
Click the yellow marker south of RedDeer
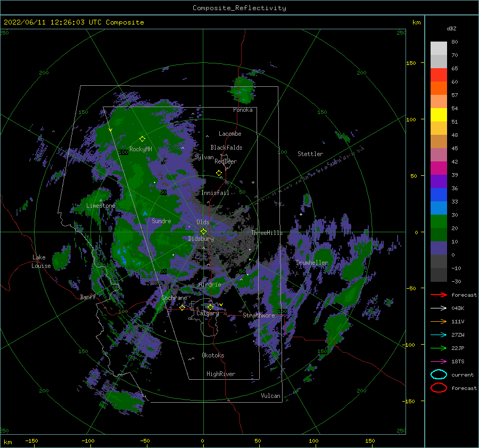(219, 173)
